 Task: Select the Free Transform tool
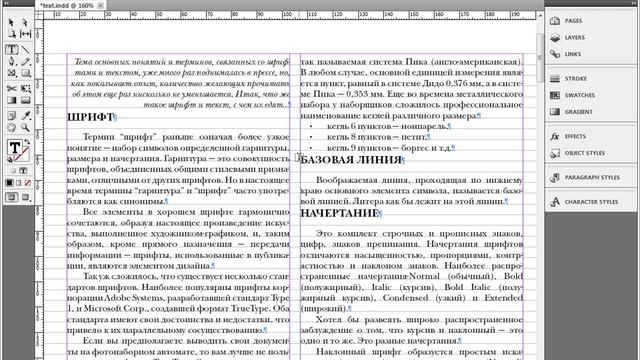click(25, 89)
